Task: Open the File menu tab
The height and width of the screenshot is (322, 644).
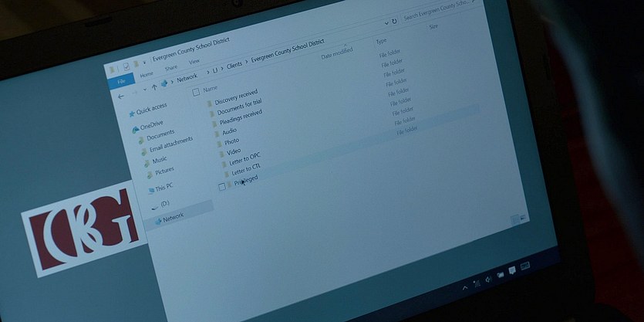Action: point(121,81)
